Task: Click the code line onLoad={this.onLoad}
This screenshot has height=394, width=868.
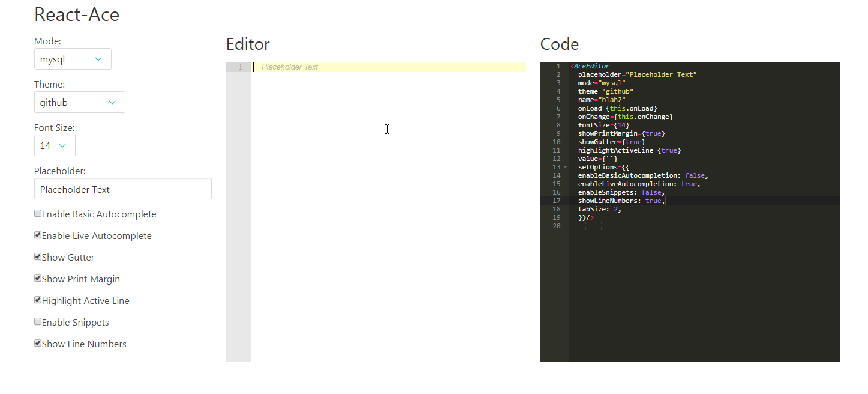Action: pyautogui.click(x=618, y=108)
